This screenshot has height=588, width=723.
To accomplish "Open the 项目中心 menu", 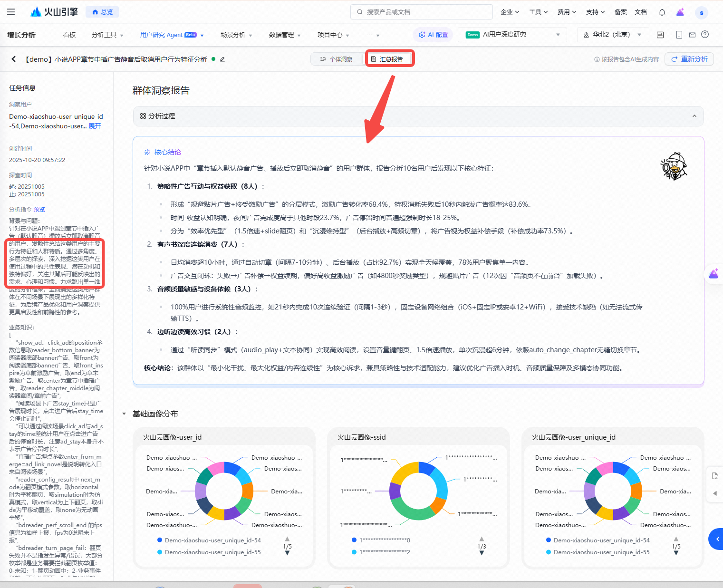I will click(333, 35).
